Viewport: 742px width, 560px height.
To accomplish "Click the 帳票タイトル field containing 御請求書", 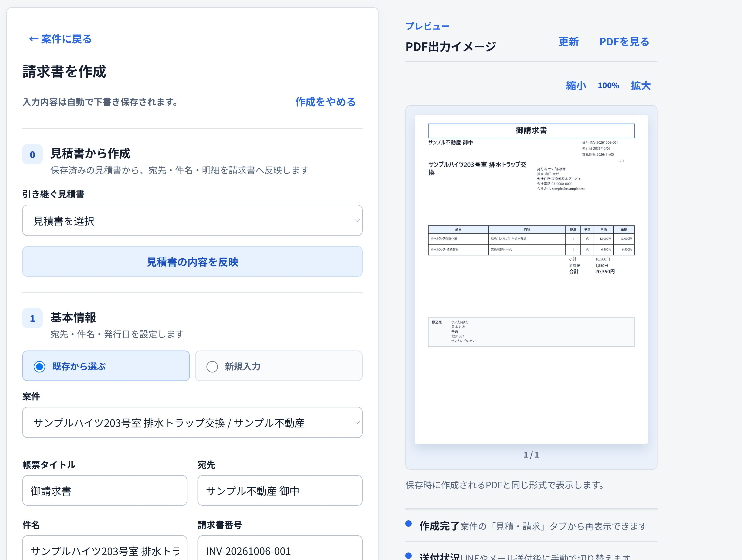I will (x=105, y=491).
